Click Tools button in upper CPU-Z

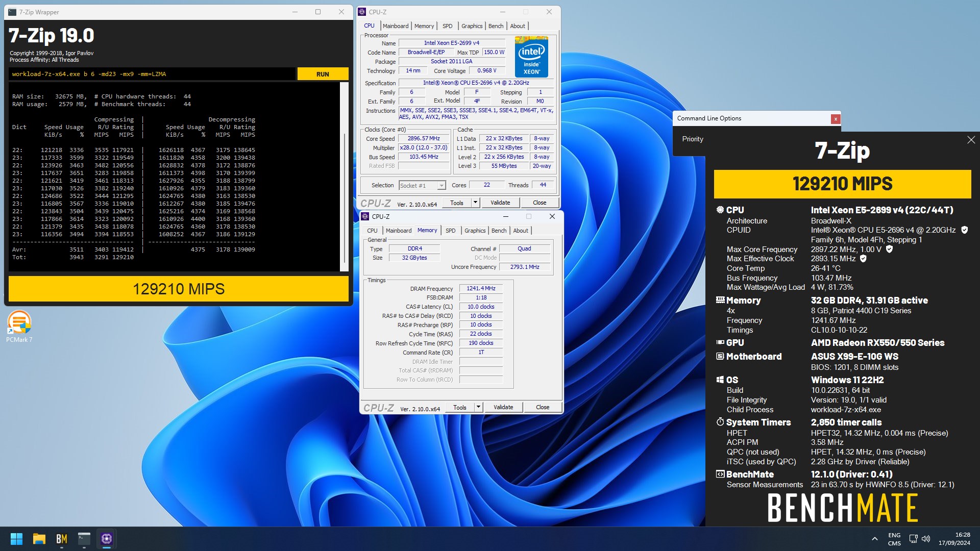457,203
